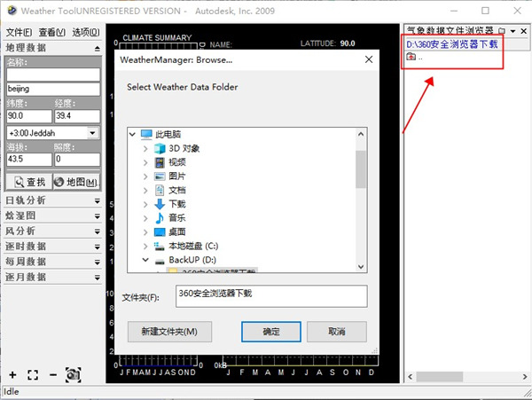Click the 地图 map button
Image resolution: width=532 pixels, height=400 pixels.
76,182
